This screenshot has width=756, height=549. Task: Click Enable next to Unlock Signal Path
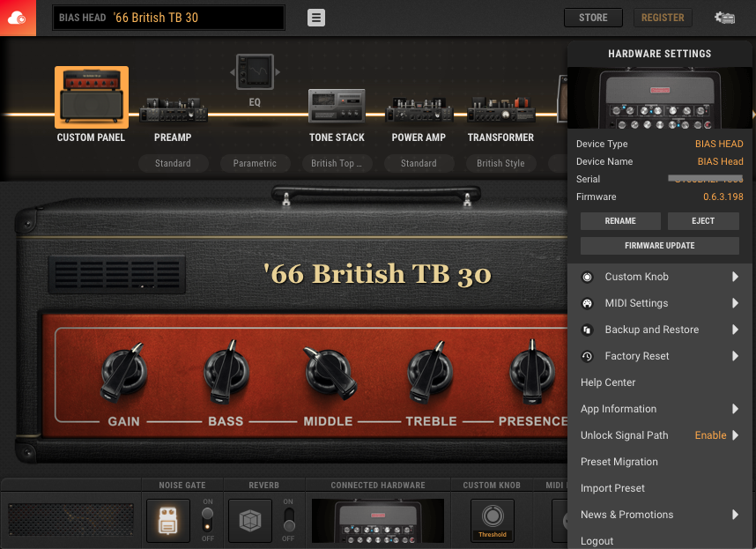710,435
